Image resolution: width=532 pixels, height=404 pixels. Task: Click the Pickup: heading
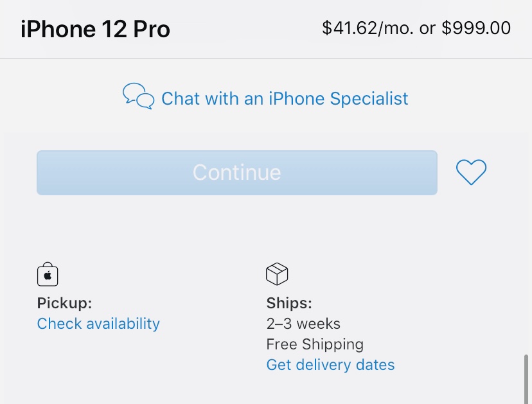click(x=64, y=303)
